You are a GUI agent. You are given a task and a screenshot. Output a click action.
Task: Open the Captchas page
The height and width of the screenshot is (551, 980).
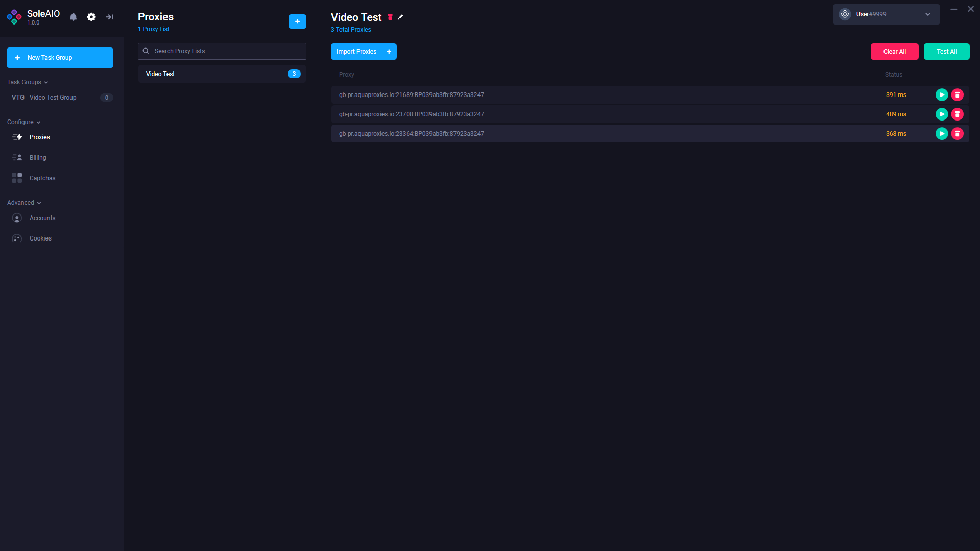[42, 178]
